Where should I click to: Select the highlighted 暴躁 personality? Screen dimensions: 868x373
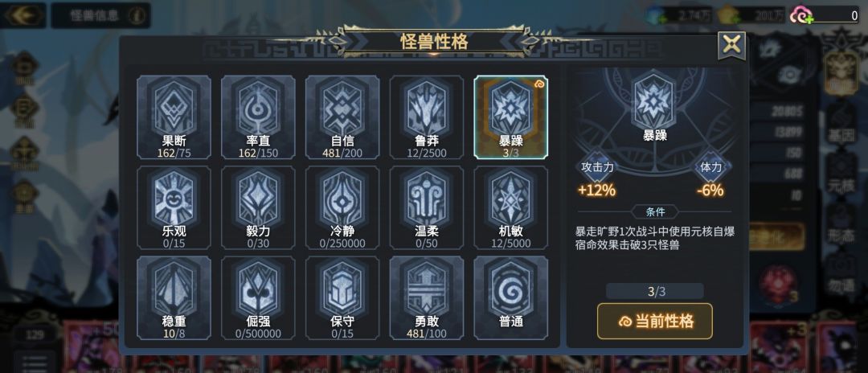(511, 117)
